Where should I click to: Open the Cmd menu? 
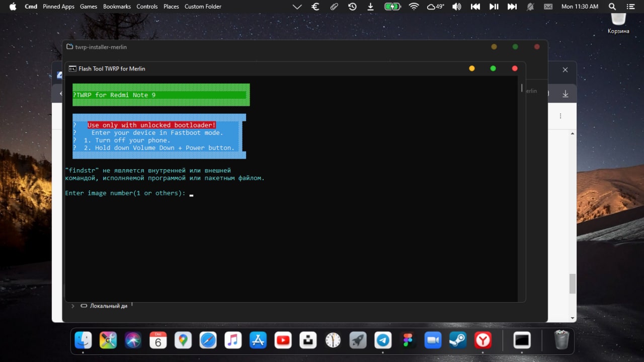[x=31, y=7]
